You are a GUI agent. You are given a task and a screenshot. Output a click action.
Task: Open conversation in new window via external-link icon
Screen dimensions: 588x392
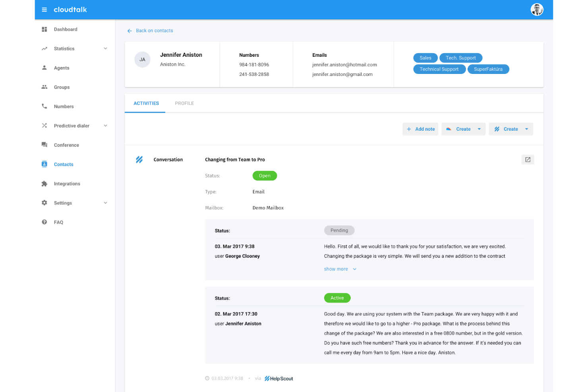point(528,159)
